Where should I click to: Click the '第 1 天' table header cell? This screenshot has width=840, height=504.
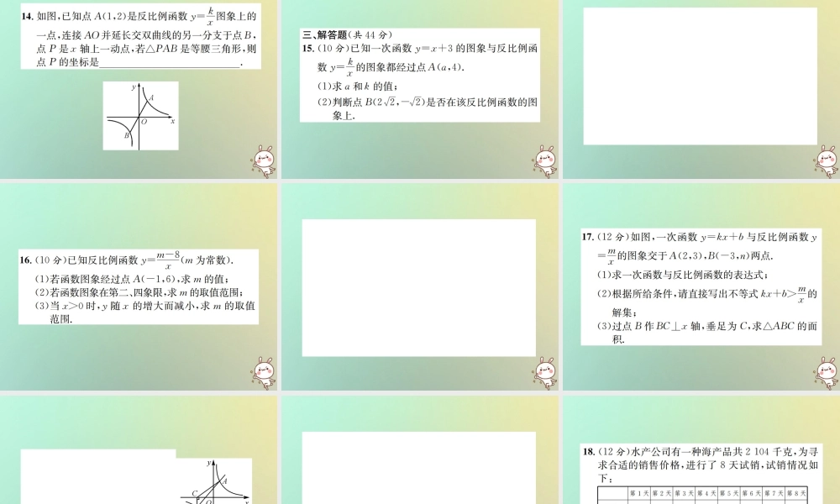[639, 493]
